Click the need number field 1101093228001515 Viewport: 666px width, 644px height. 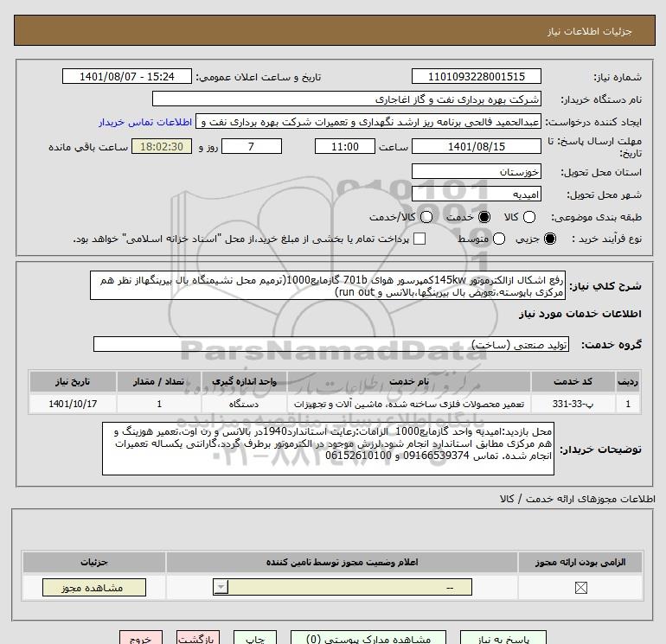(476, 76)
